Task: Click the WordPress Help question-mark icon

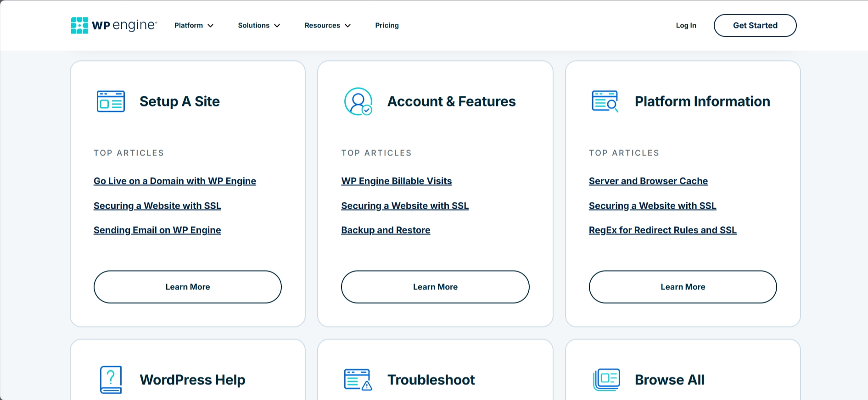Action: [x=111, y=379]
